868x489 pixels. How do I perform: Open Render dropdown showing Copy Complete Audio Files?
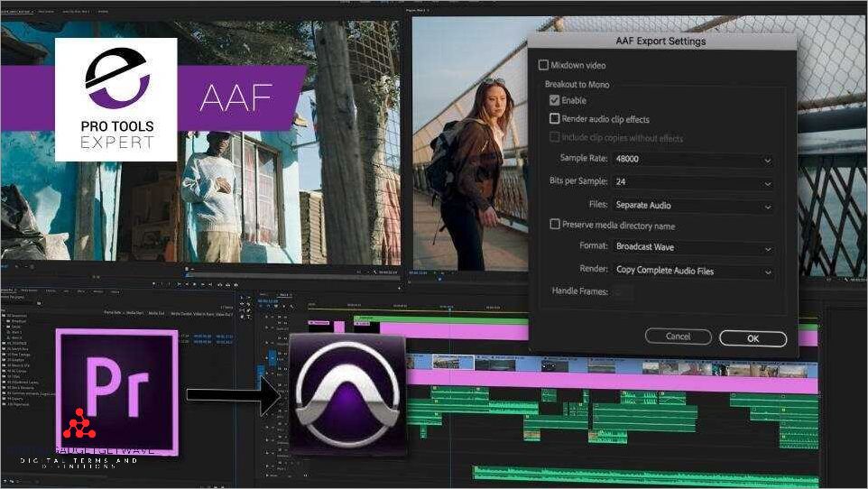coord(692,270)
